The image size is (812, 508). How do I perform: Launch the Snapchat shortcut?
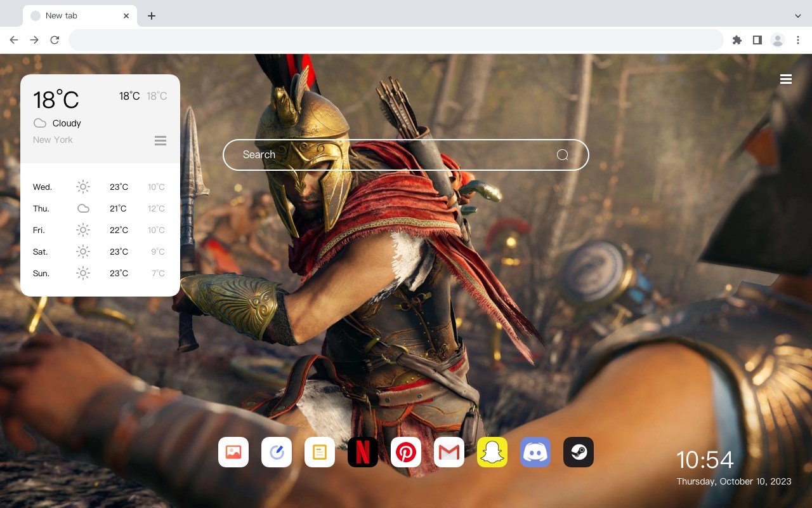pyautogui.click(x=492, y=452)
